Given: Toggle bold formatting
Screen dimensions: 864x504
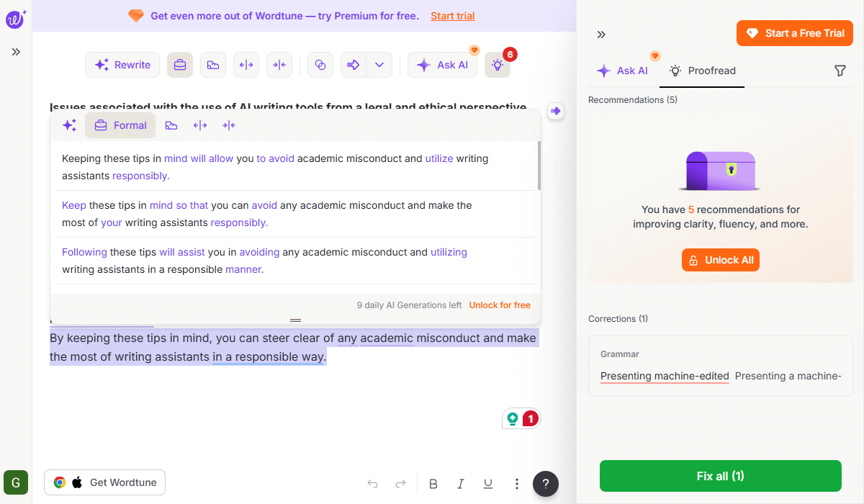Looking at the screenshot, I should click(x=433, y=484).
